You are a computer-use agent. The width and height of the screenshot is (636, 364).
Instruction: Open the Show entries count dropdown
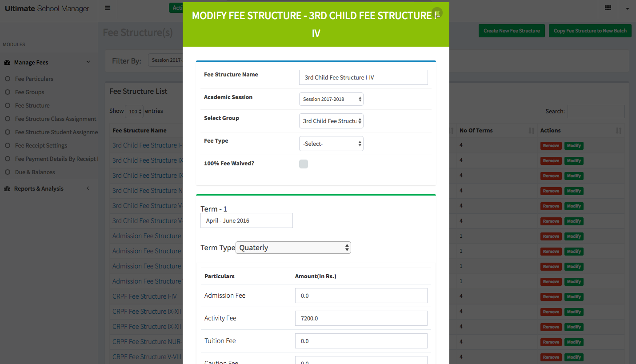point(134,111)
